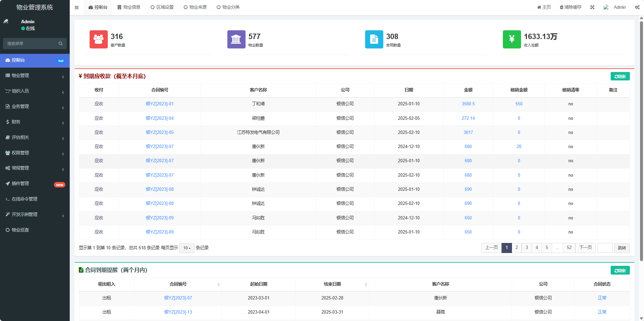Expand the 物业管理 sidebar menu
This screenshot has height=321, width=644.
pyautogui.click(x=35, y=75)
